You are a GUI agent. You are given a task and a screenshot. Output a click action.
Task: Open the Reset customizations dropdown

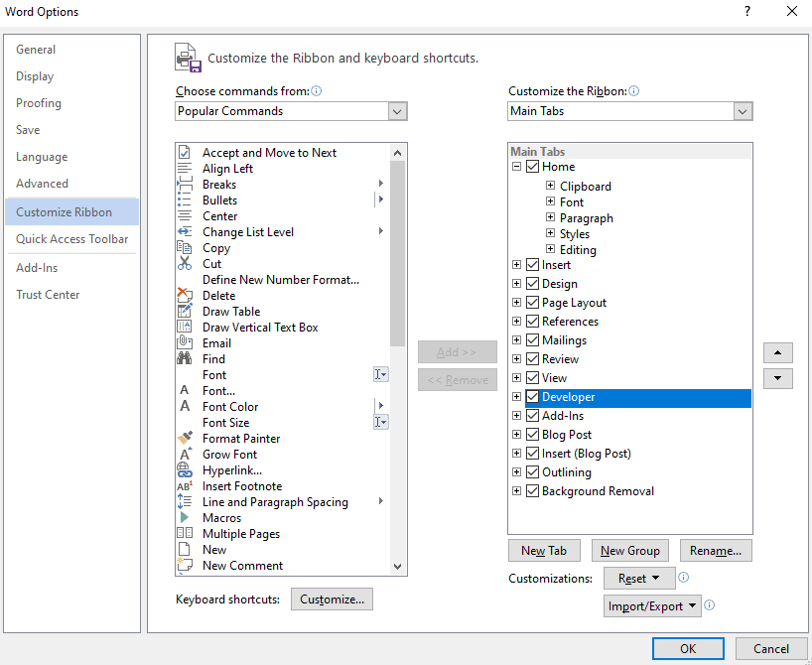click(x=639, y=578)
